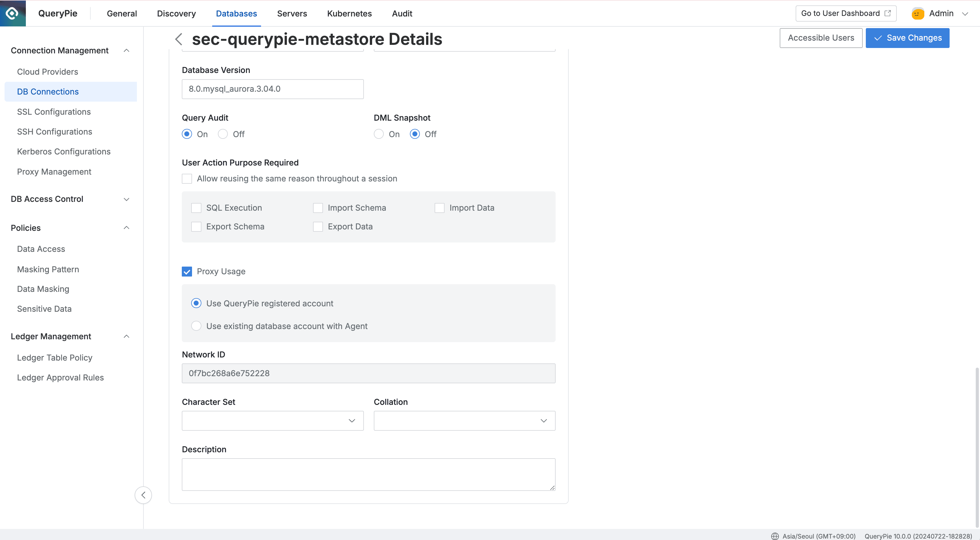
Task: Click the external link icon on Go to User Dashboard
Action: (x=888, y=13)
